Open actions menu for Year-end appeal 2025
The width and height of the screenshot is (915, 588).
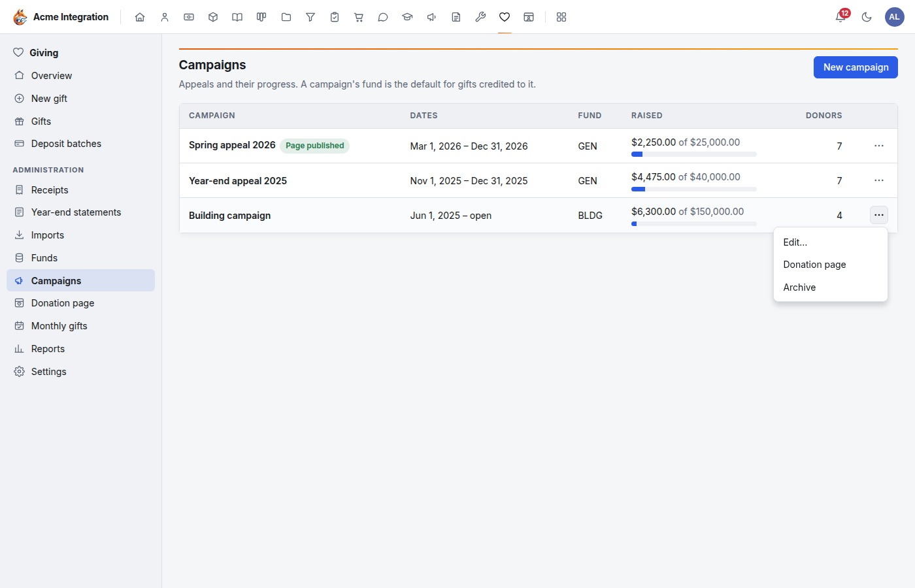tap(879, 180)
